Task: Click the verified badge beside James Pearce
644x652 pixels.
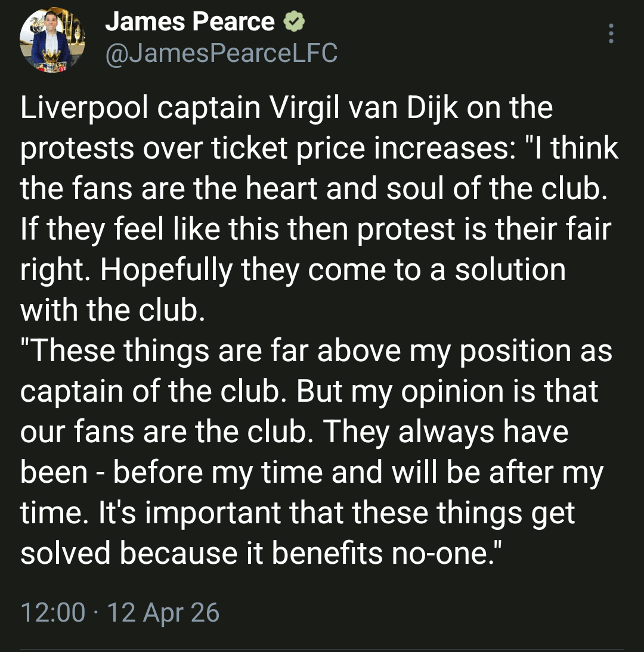Action: (x=294, y=22)
